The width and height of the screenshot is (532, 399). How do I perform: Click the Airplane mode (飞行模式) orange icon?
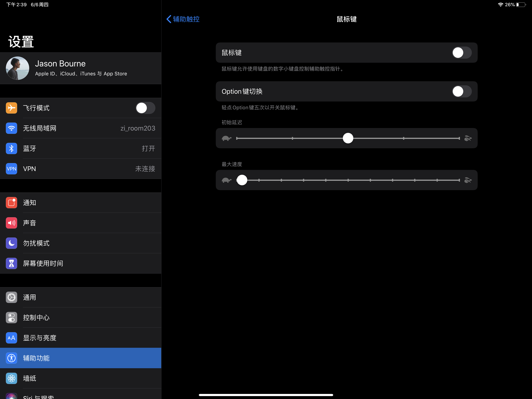click(x=11, y=108)
